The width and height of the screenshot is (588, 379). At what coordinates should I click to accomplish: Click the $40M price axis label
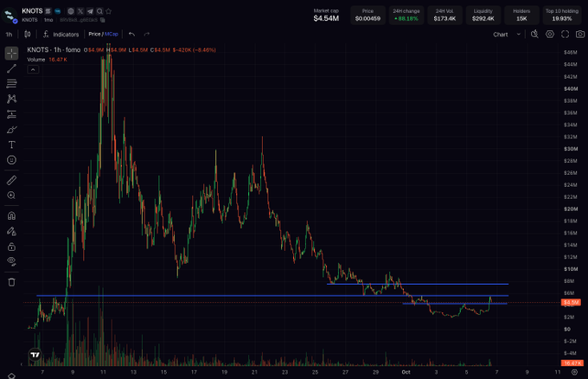click(571, 89)
